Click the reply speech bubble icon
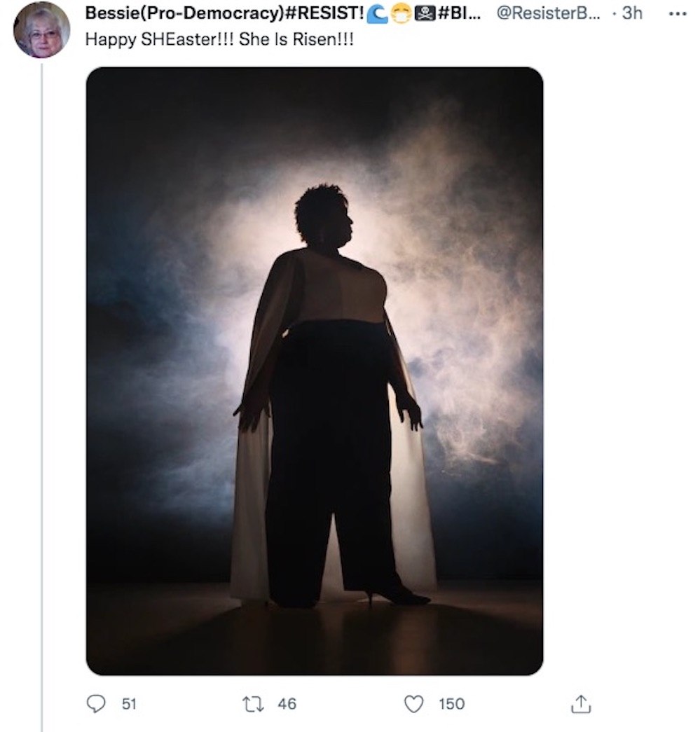This screenshot has width=700, height=732. [x=96, y=703]
